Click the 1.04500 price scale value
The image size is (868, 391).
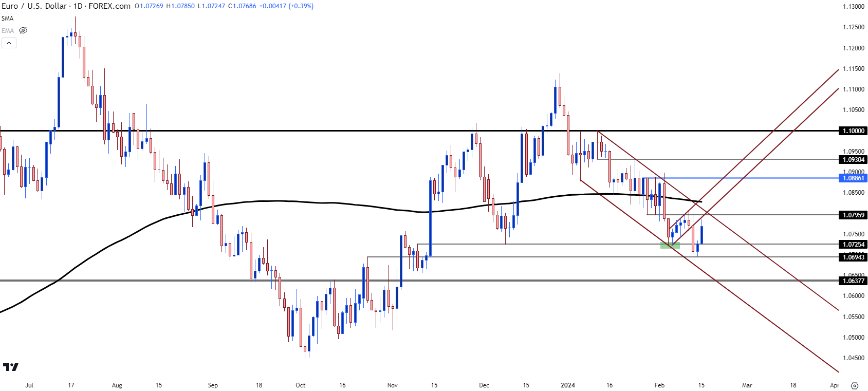pos(853,358)
